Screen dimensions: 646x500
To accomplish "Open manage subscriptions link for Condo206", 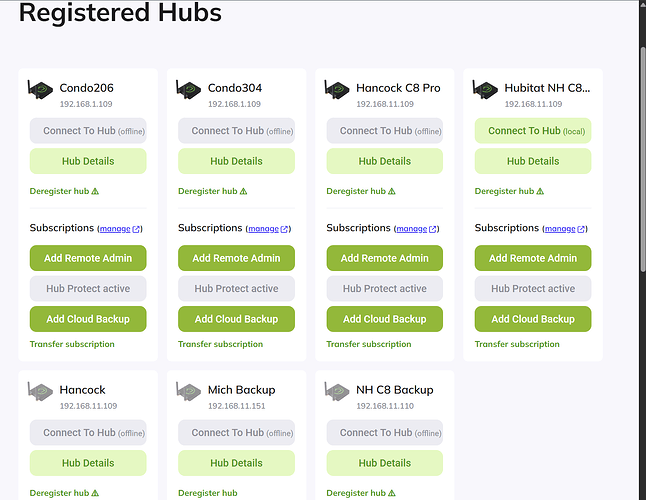I will click(x=120, y=229).
